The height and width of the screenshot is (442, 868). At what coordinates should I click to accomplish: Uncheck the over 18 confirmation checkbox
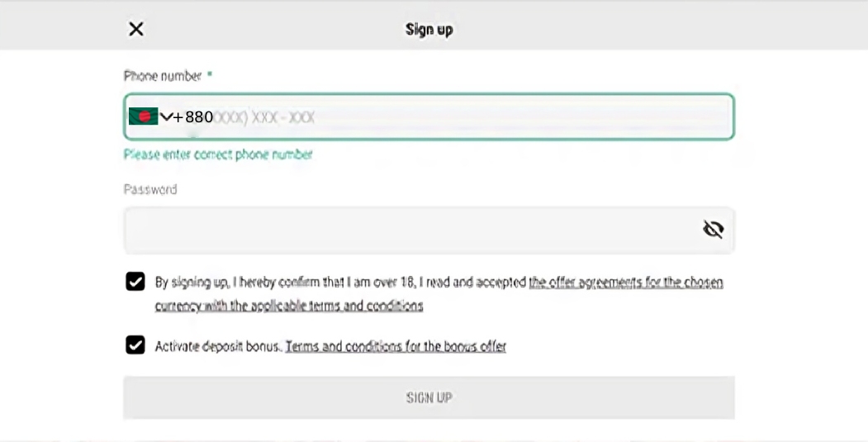click(135, 282)
